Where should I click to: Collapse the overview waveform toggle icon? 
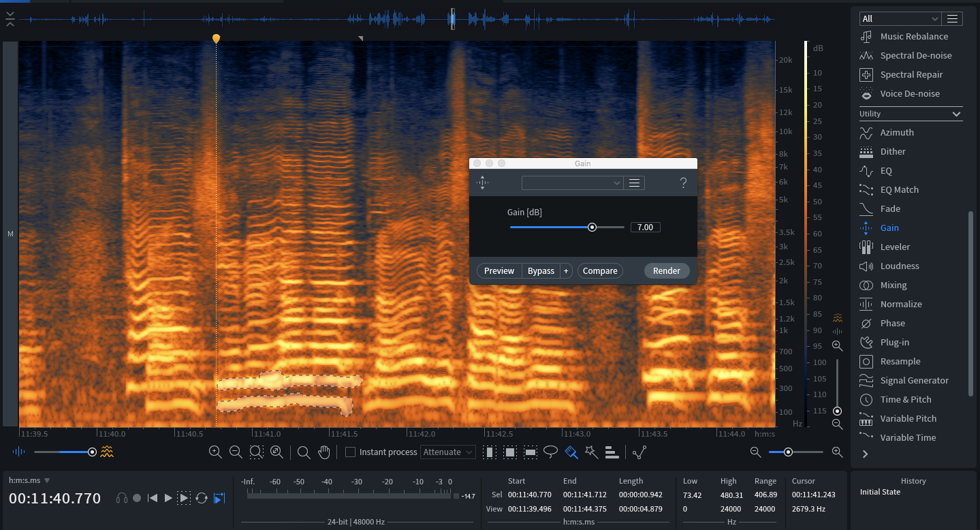(x=10, y=19)
